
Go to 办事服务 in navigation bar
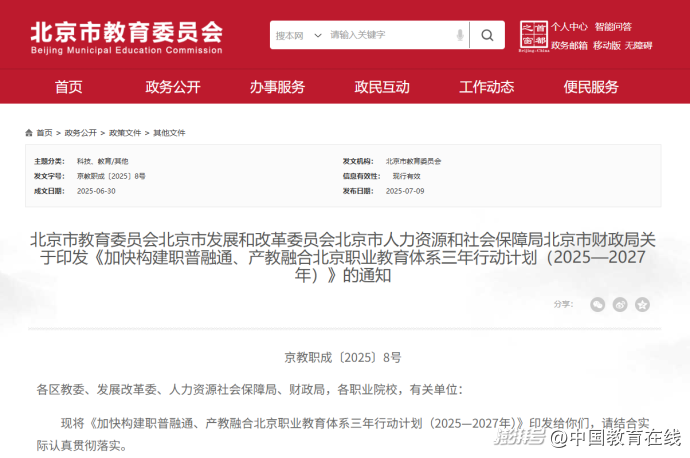[x=277, y=87]
